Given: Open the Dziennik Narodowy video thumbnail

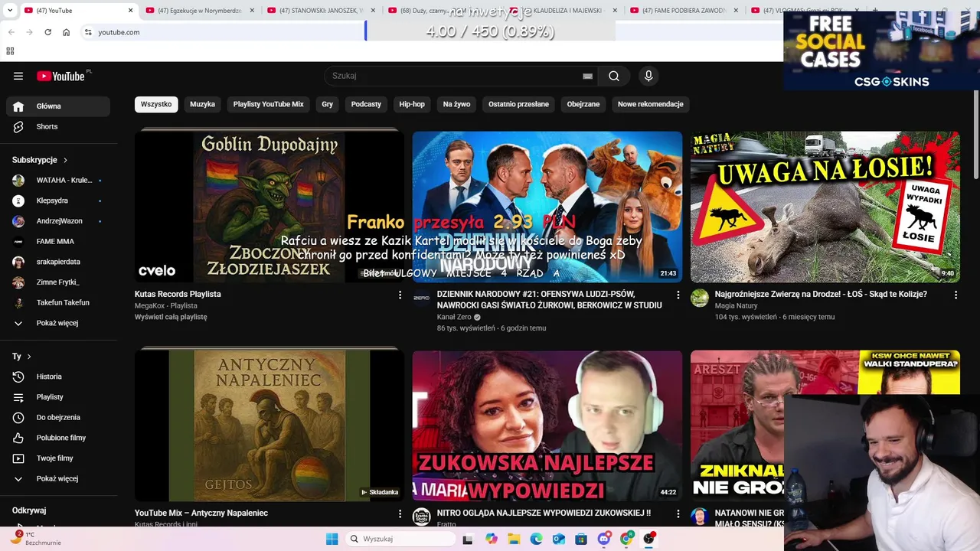Looking at the screenshot, I should click(547, 207).
